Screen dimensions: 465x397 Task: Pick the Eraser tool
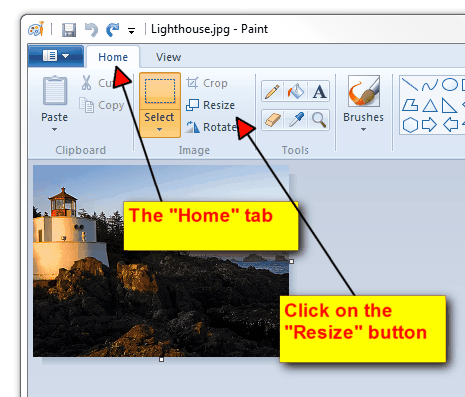click(x=272, y=120)
